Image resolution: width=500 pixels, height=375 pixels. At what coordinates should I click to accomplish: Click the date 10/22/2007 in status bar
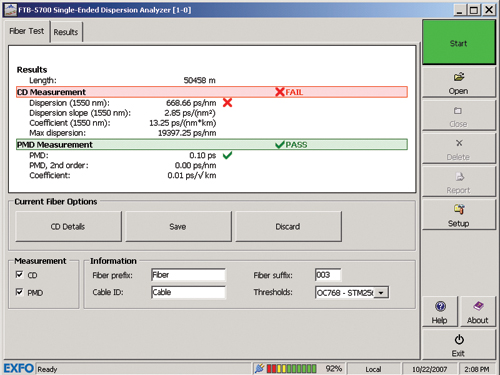tap(429, 369)
